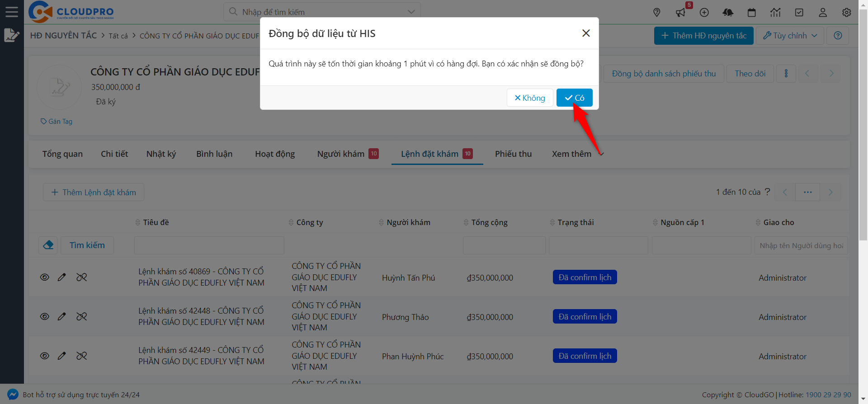
Task: Go to previous list page
Action: [x=785, y=192]
